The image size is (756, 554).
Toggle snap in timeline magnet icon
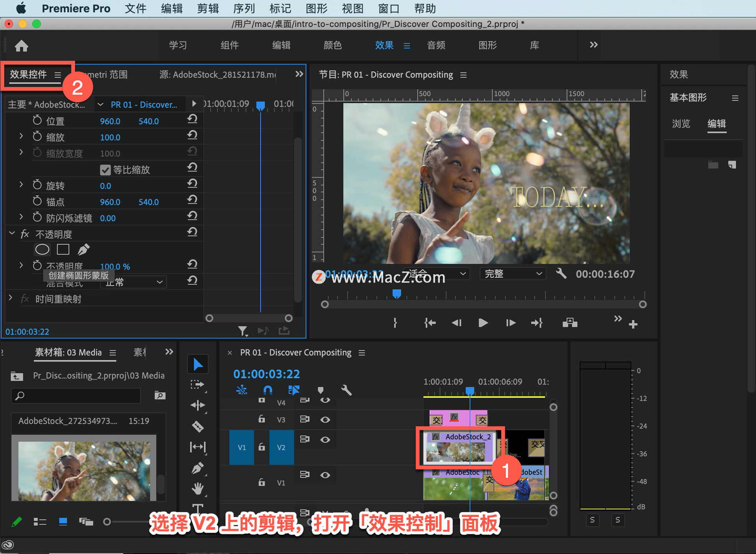pyautogui.click(x=268, y=390)
